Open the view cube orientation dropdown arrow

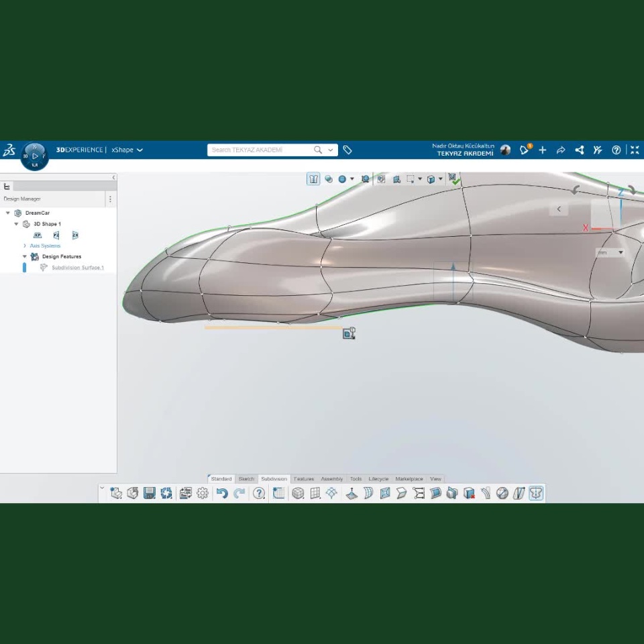pyautogui.click(x=440, y=179)
